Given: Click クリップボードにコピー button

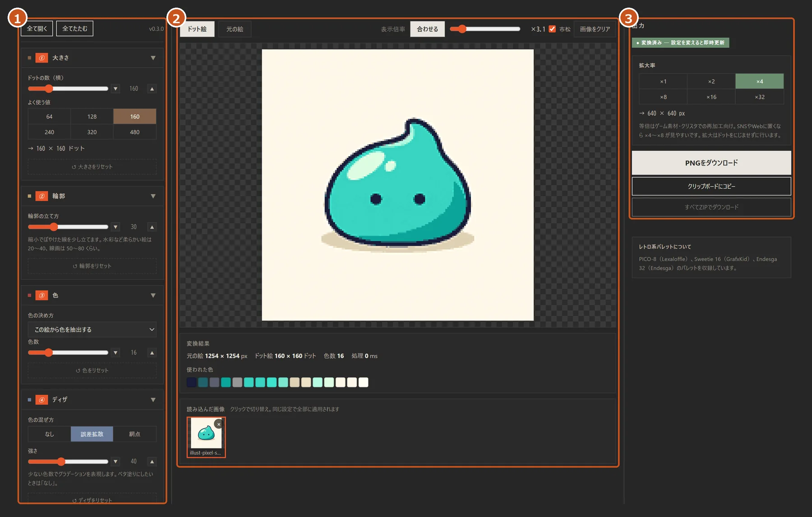Looking at the screenshot, I should pyautogui.click(x=711, y=186).
